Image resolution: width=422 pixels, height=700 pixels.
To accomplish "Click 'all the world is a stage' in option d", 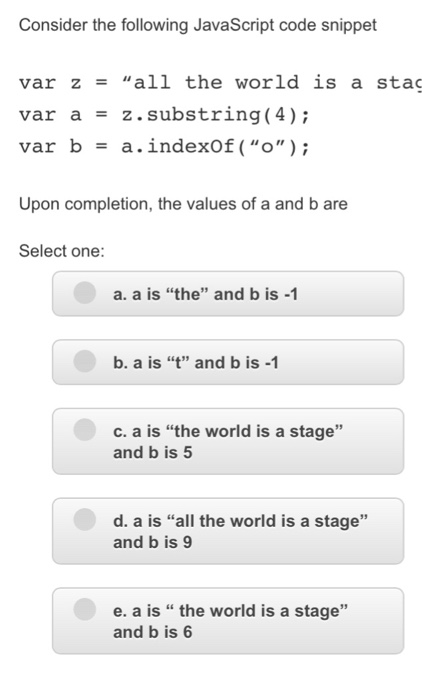I will pos(267,521).
